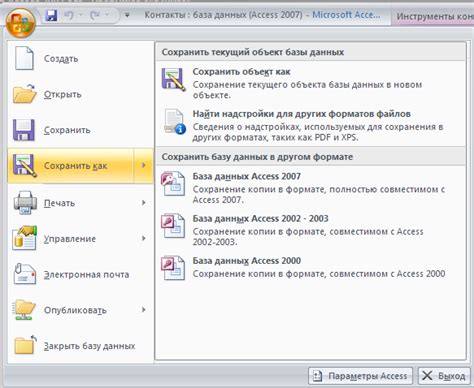Click the Access 2007 database file icon

tap(173, 183)
